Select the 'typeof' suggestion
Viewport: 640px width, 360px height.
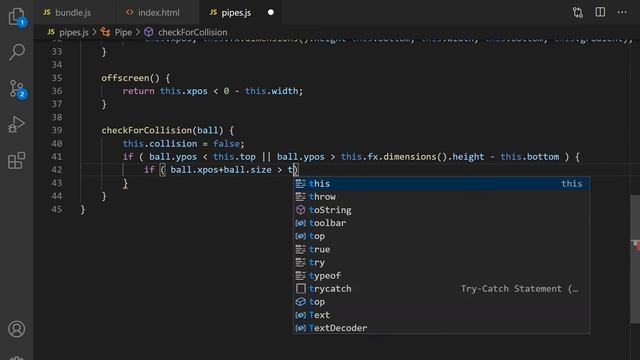(x=442, y=276)
